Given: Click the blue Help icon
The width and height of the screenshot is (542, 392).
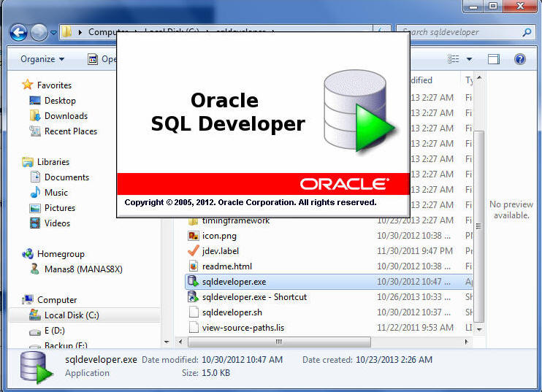Looking at the screenshot, I should click(519, 59).
